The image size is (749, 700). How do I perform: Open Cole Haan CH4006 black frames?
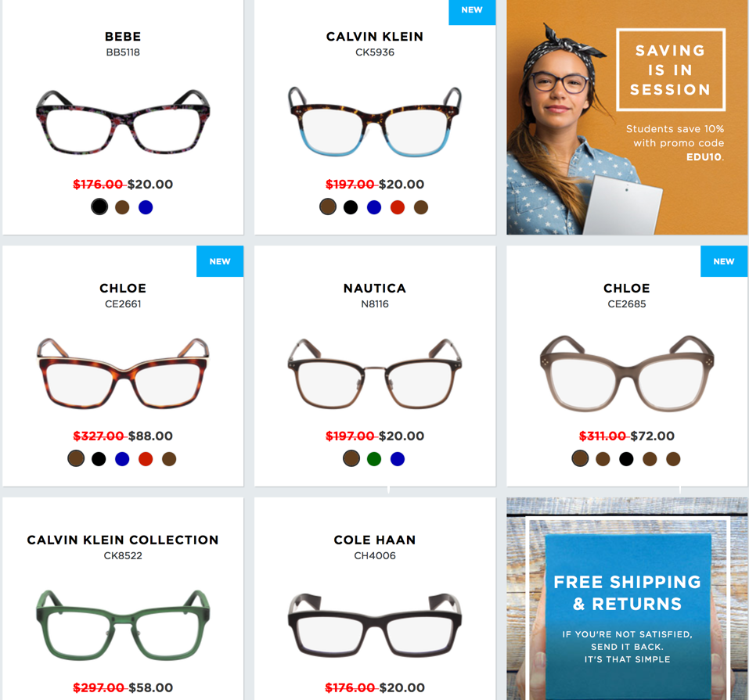click(375, 626)
